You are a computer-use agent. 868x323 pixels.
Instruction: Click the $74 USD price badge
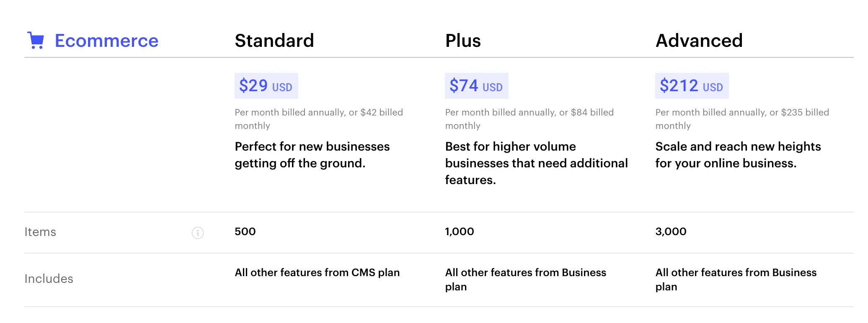point(476,86)
